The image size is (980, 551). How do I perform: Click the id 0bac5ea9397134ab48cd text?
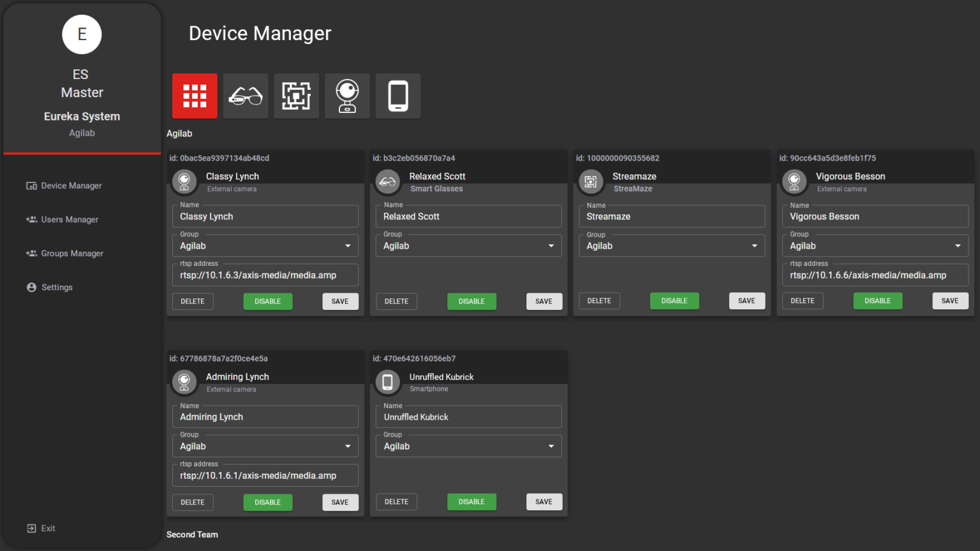(219, 158)
